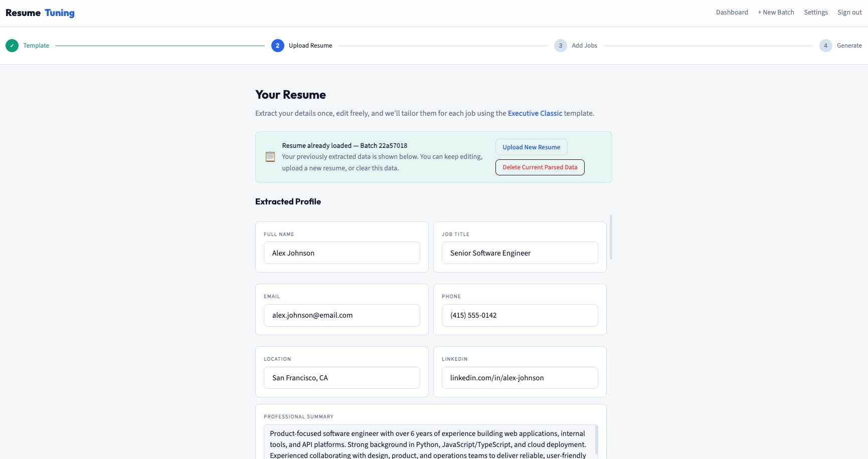Image resolution: width=868 pixels, height=459 pixels.
Task: Click the Extracted Profile panel scrollbar
Action: tap(611, 239)
